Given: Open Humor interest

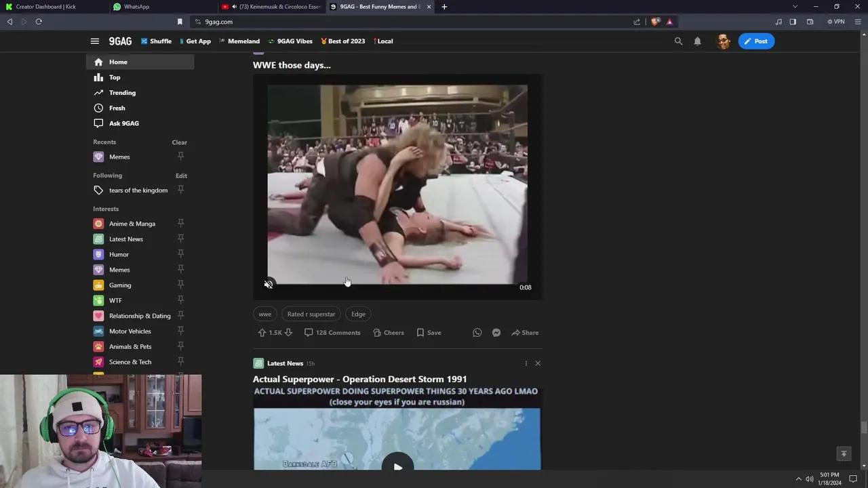Looking at the screenshot, I should coord(119,254).
